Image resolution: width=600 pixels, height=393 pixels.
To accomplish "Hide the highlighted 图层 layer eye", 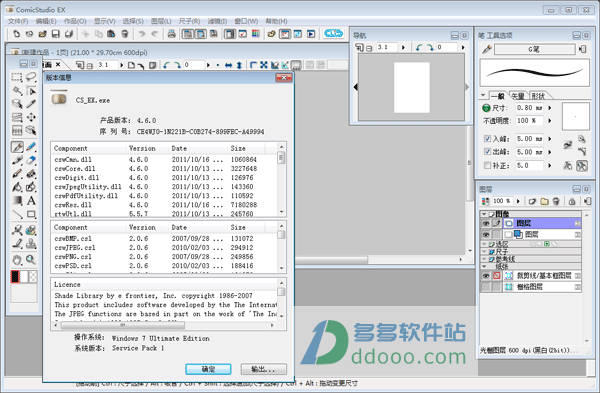I will 486,223.
